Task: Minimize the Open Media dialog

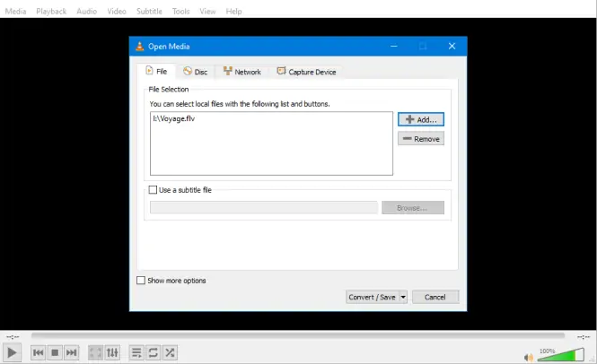Action: click(x=394, y=47)
